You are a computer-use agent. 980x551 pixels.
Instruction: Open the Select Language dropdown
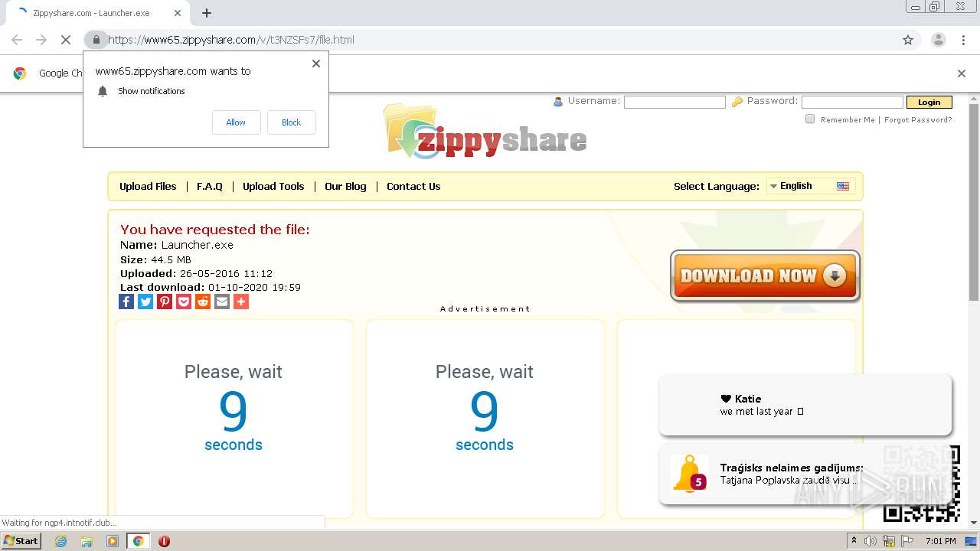coord(811,186)
